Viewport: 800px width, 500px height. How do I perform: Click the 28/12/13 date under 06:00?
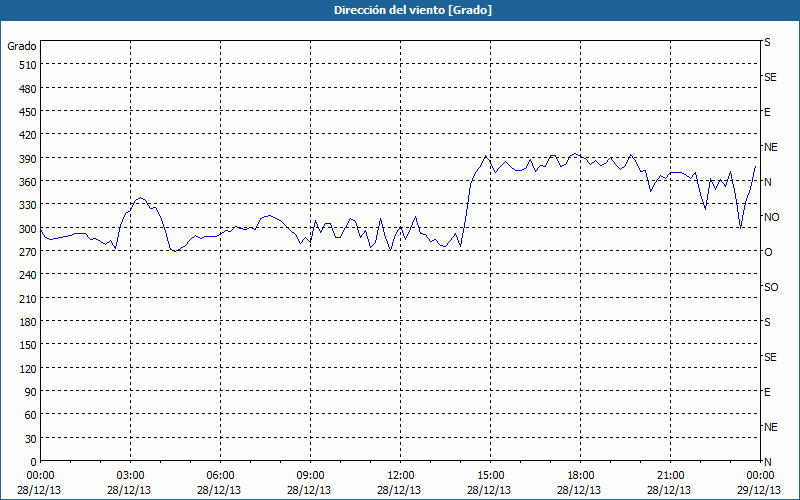pos(219,490)
